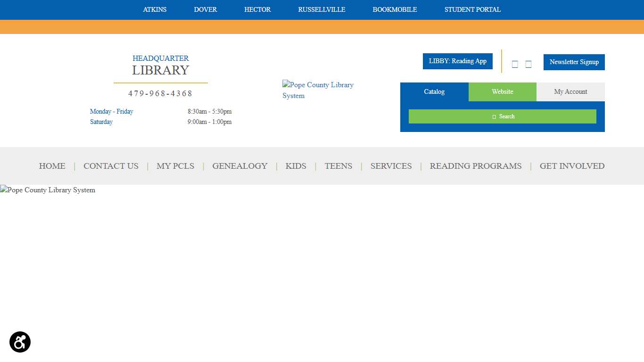Visit the KIDS page

tap(296, 166)
